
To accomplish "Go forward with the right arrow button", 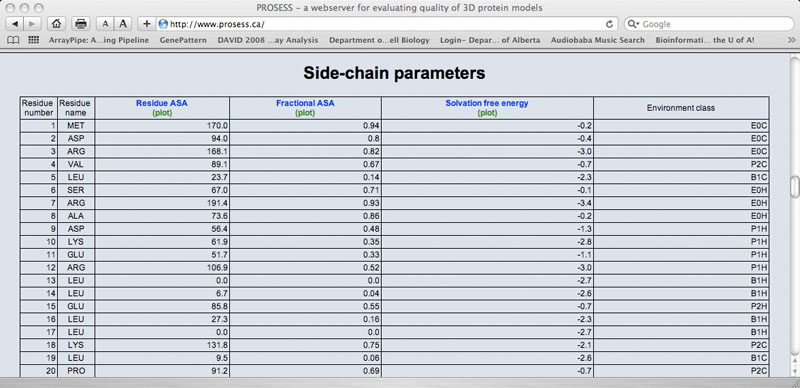I will tap(32, 23).
